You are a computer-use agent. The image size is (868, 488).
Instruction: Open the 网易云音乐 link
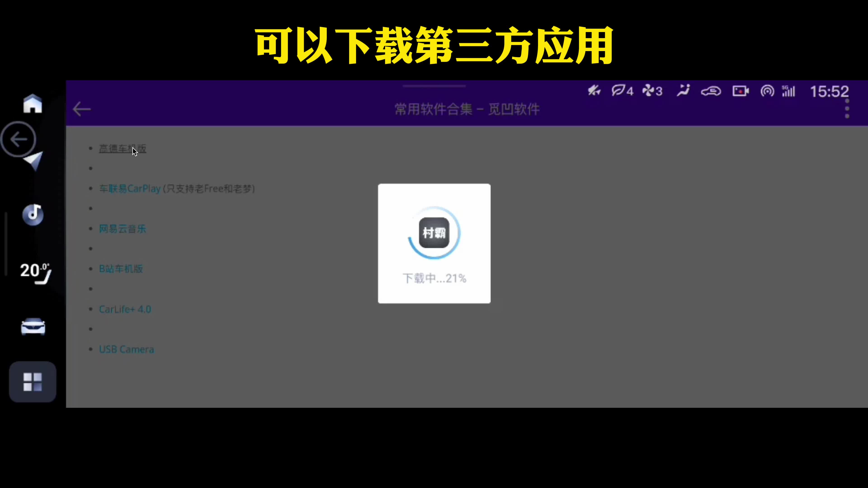point(122,229)
